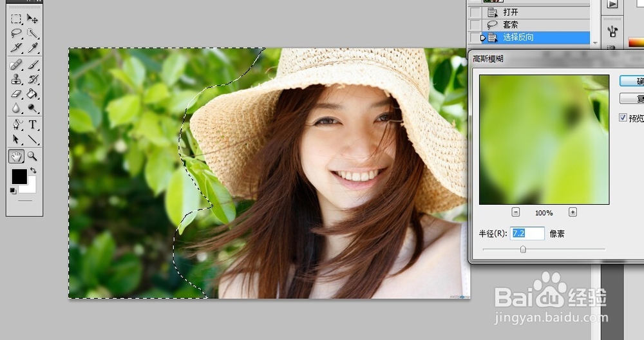Click the 复位 button under 确定
Screen dimensions: 644x340
pos(632,99)
